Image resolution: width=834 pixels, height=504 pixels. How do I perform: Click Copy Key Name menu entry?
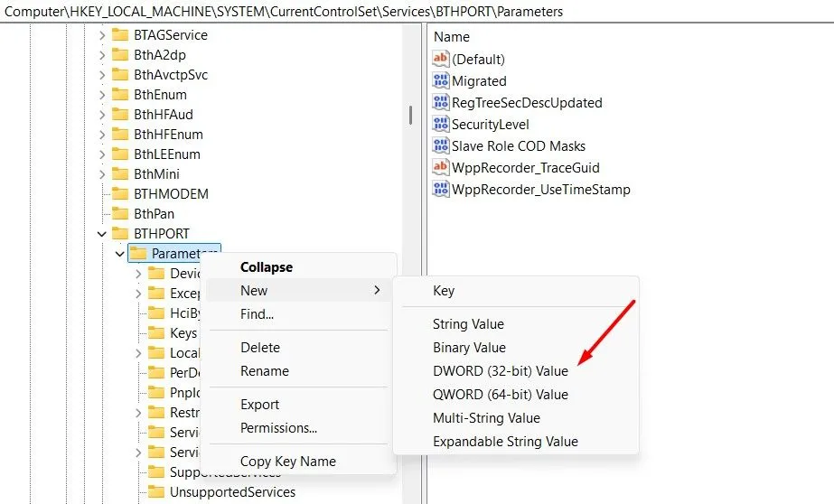tap(287, 462)
